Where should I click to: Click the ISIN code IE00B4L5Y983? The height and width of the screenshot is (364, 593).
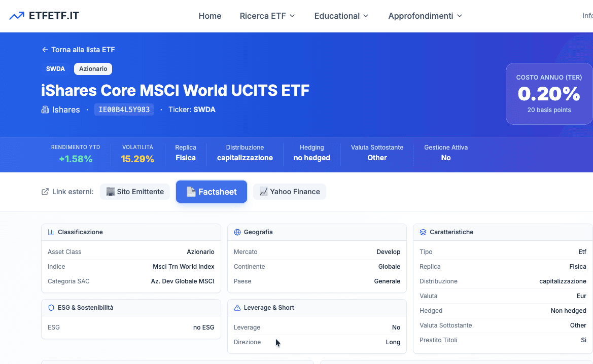(x=124, y=109)
